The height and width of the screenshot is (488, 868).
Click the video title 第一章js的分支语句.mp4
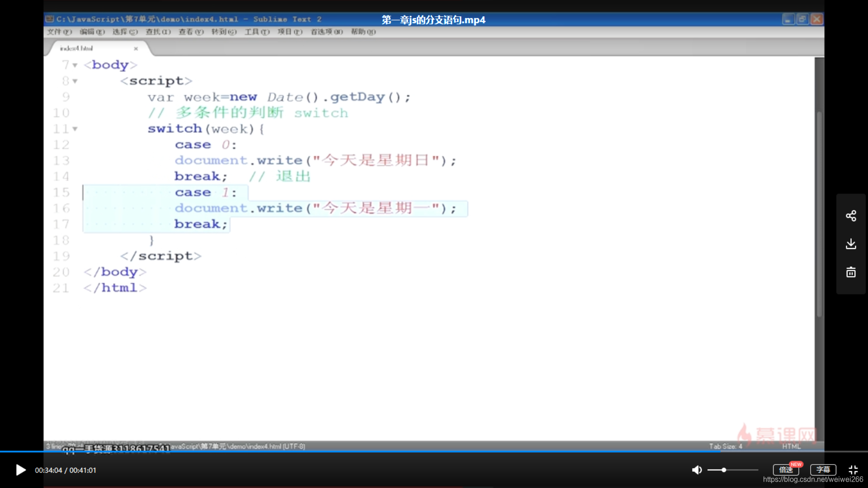click(434, 20)
